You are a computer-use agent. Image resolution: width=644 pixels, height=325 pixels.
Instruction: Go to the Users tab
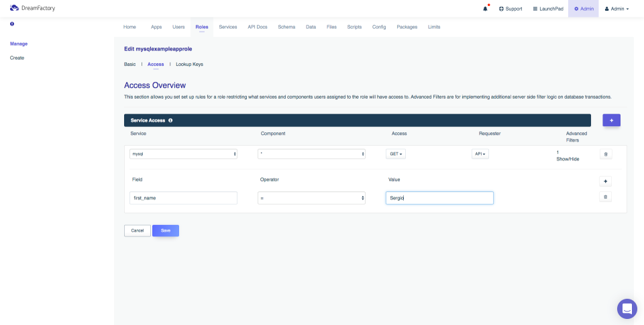pyautogui.click(x=178, y=27)
